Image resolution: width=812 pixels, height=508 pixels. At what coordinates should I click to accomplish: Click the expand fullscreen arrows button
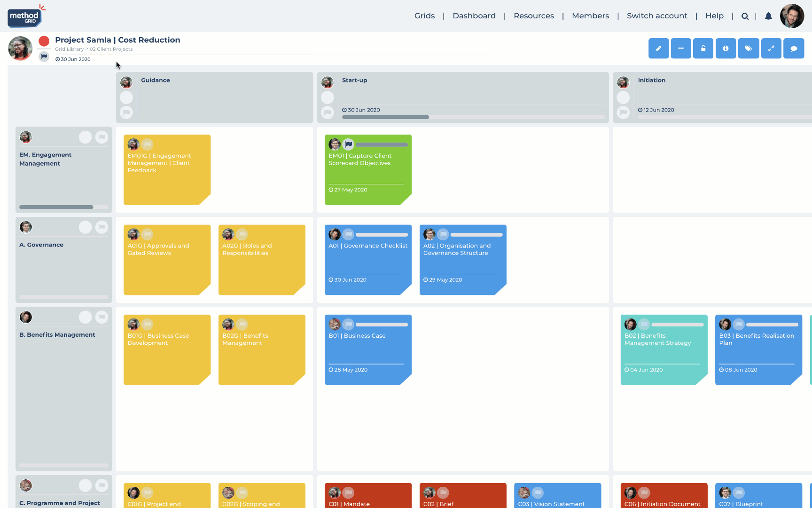tap(771, 48)
